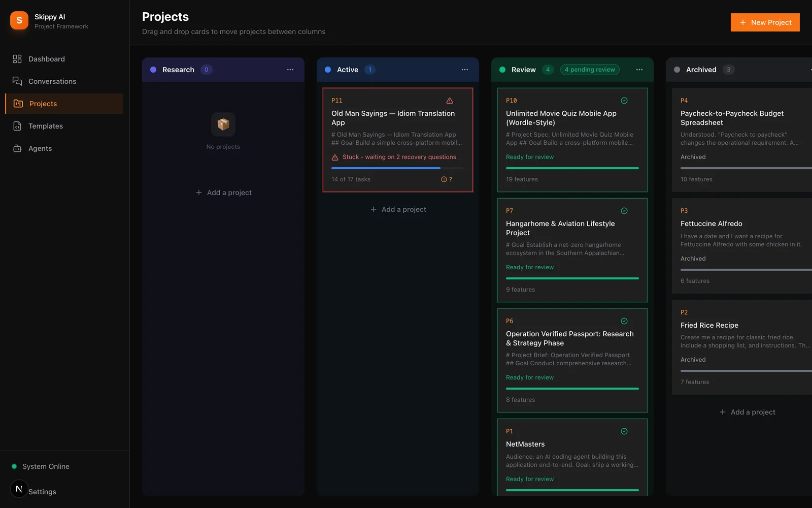
Task: Click the Conversations chat bubble icon
Action: 17,81
